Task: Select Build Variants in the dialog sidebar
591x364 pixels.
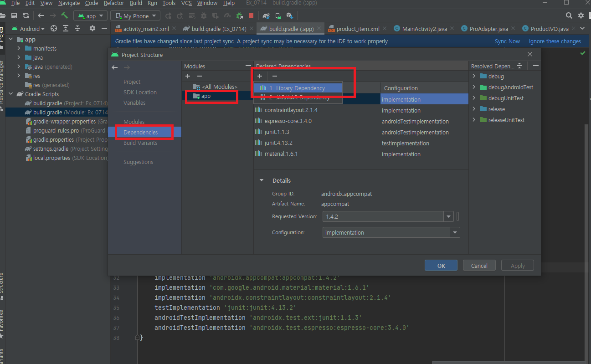Action: [140, 143]
